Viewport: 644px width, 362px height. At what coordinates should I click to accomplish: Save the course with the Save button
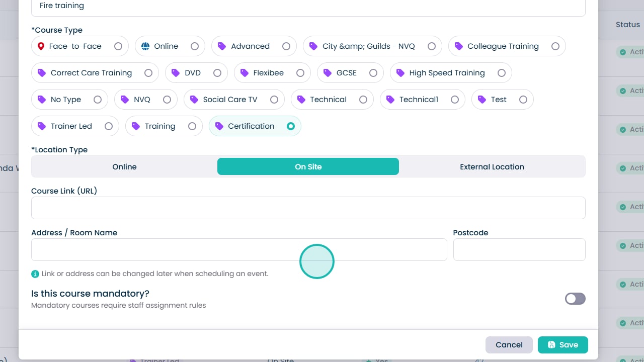pos(562,345)
